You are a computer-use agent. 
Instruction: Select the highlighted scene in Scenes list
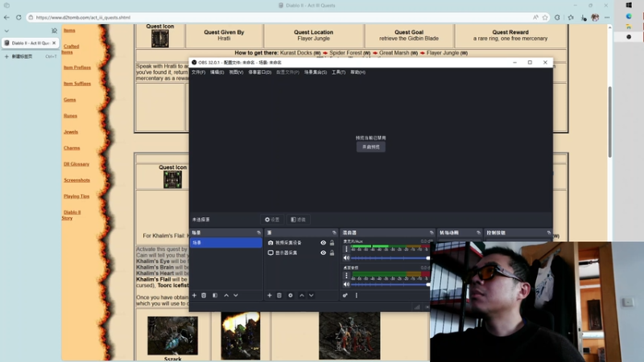226,243
